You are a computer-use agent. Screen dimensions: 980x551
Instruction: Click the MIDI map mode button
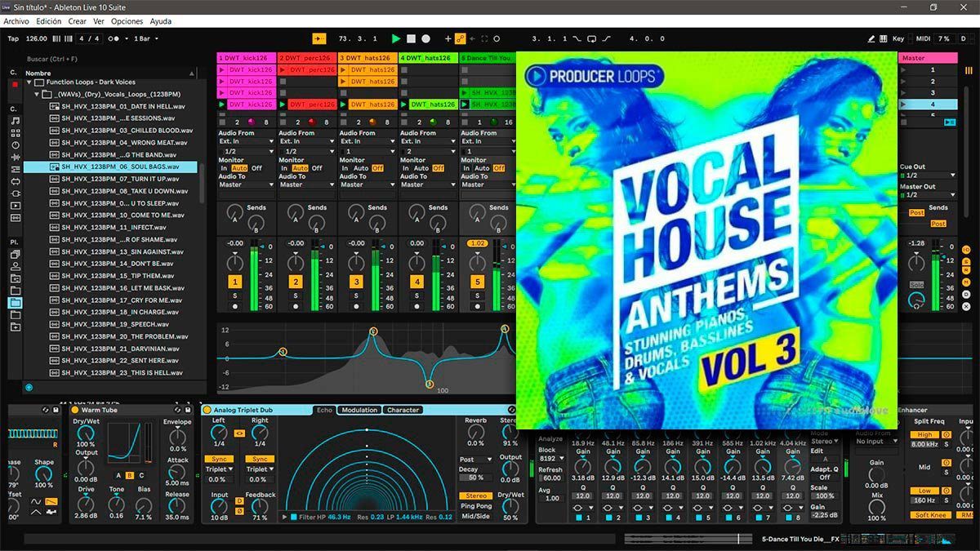(x=923, y=38)
